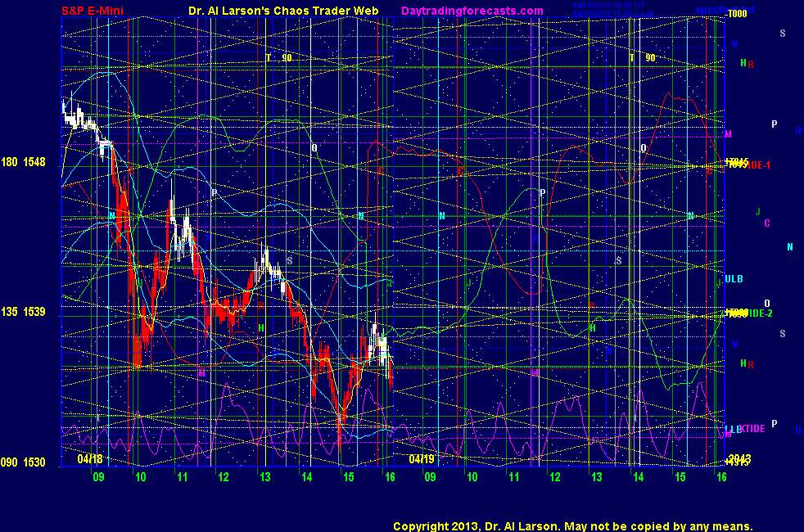The width and height of the screenshot is (804, 532).
Task: Click the yellow "T000" level label
Action: tap(738, 15)
